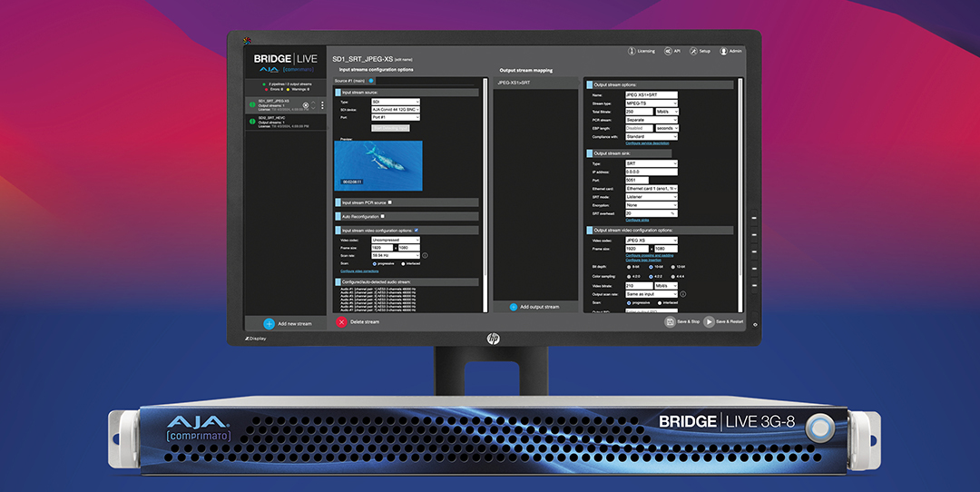Toggle Input stream PCR source checkbox
Image resolution: width=980 pixels, height=492 pixels.
pos(390,202)
